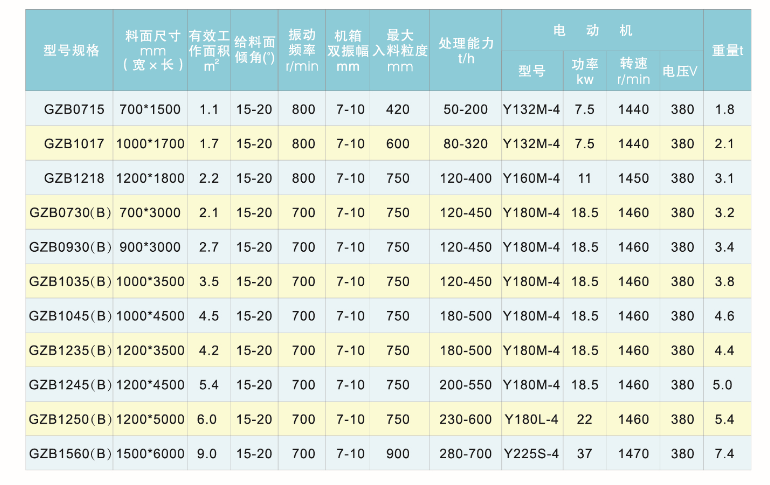
Task: Select the 振动频率 r/min column header
Action: 302,50
